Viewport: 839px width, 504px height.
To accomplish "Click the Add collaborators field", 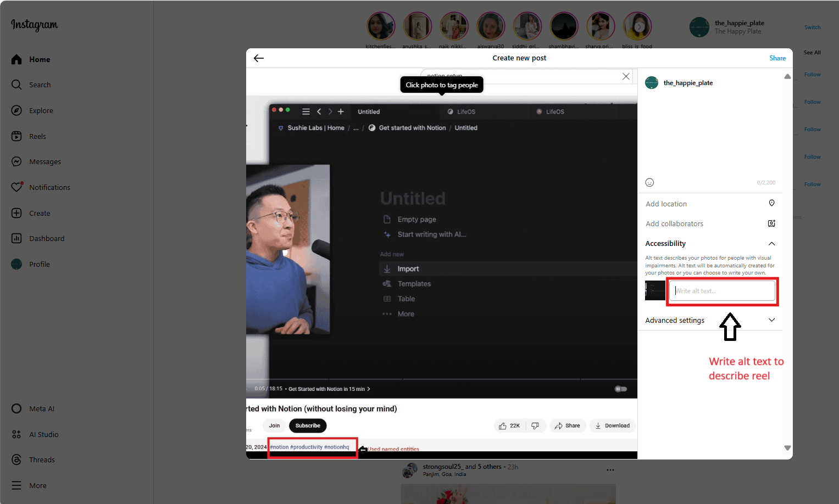I will [710, 223].
